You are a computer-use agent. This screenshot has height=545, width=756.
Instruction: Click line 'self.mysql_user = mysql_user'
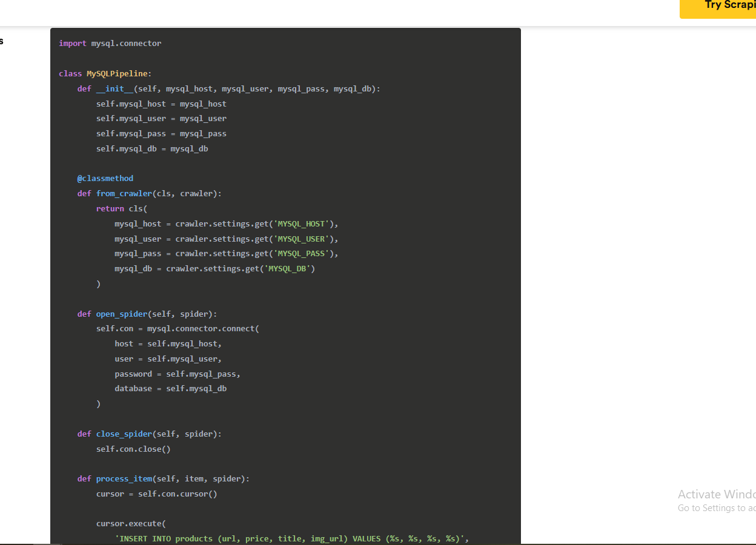tap(161, 119)
